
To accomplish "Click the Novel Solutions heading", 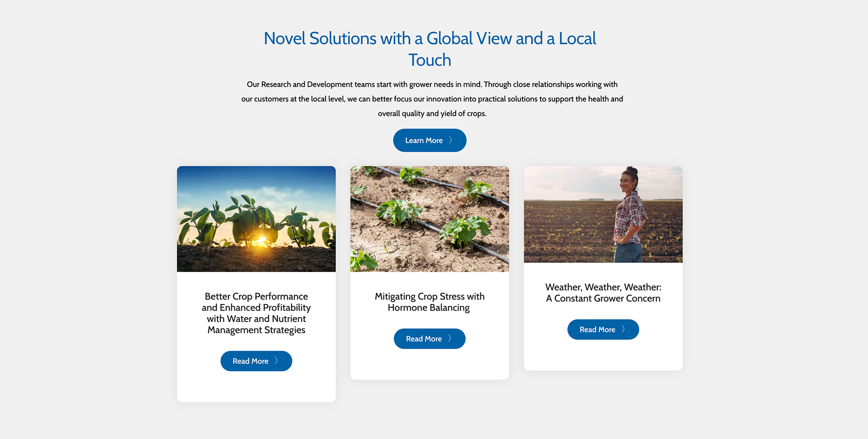I will coord(429,49).
